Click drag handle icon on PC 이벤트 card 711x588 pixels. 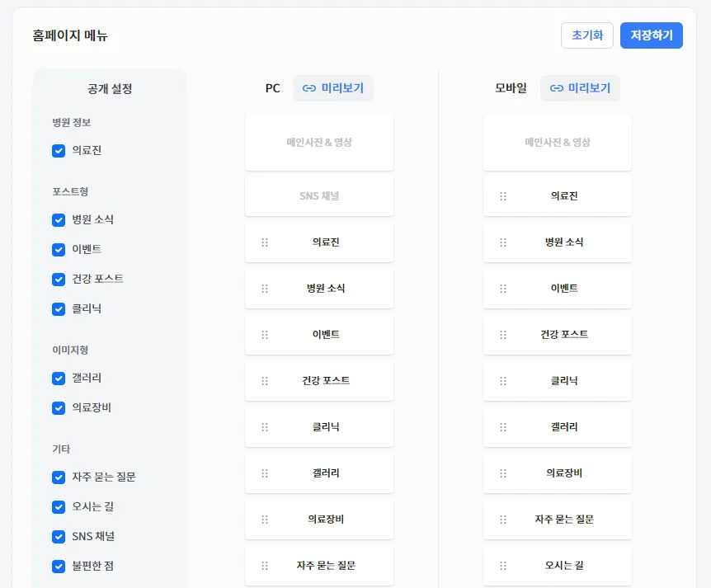pyautogui.click(x=265, y=335)
